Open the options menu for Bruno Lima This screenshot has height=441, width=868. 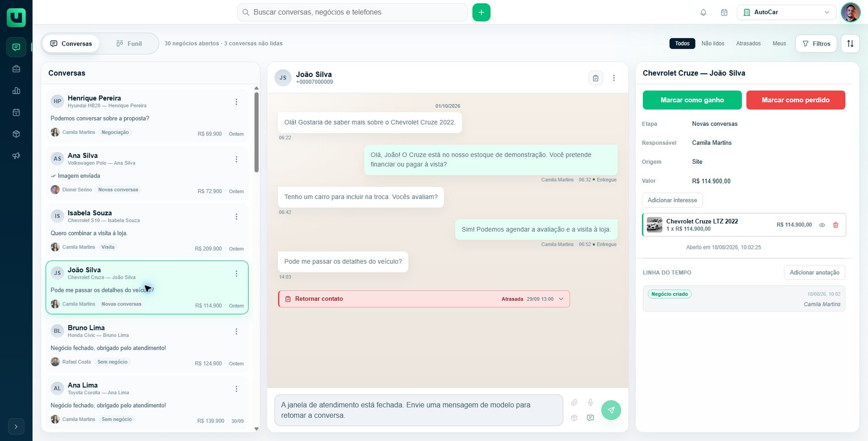pyautogui.click(x=236, y=331)
